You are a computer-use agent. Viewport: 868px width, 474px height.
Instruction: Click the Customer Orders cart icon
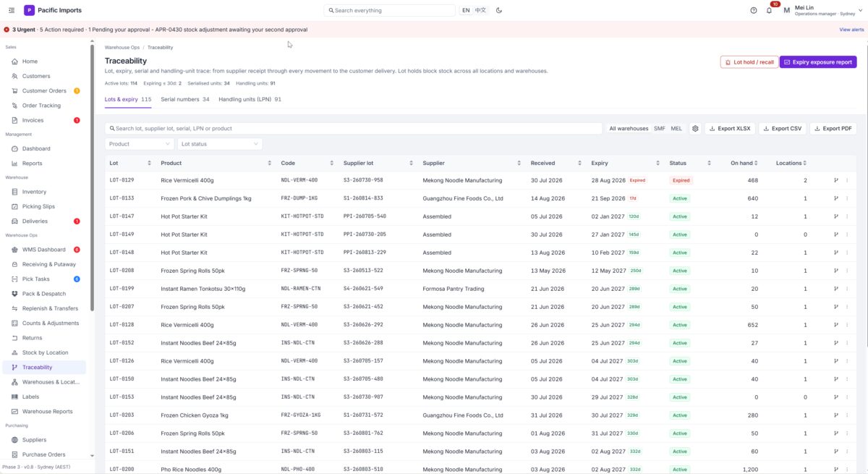[x=14, y=91]
